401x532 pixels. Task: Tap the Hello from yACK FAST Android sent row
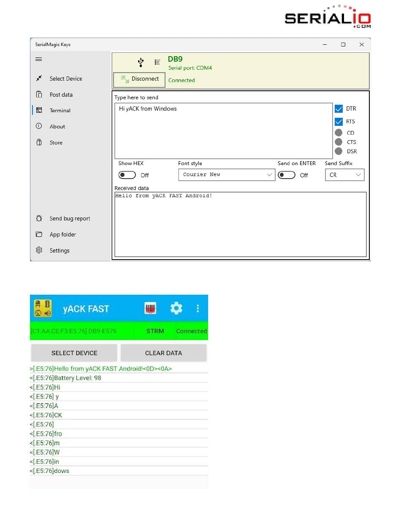[119, 369]
